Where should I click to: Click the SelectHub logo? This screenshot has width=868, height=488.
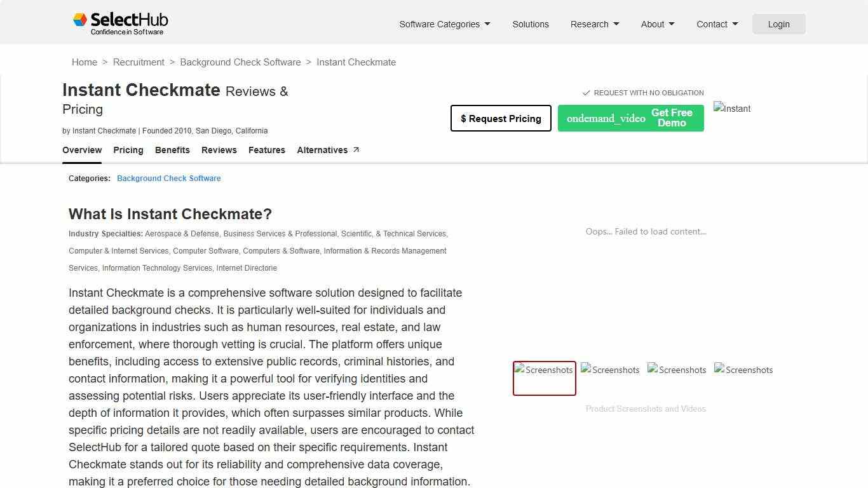pyautogui.click(x=119, y=22)
